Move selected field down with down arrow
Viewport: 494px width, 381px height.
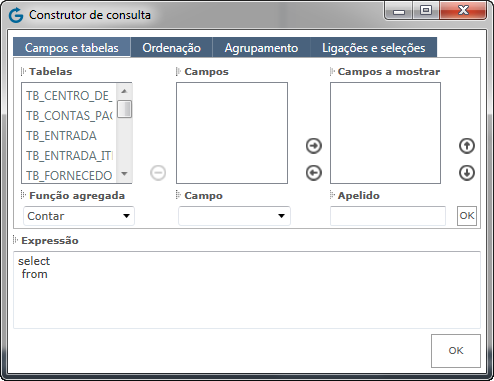click(x=467, y=173)
